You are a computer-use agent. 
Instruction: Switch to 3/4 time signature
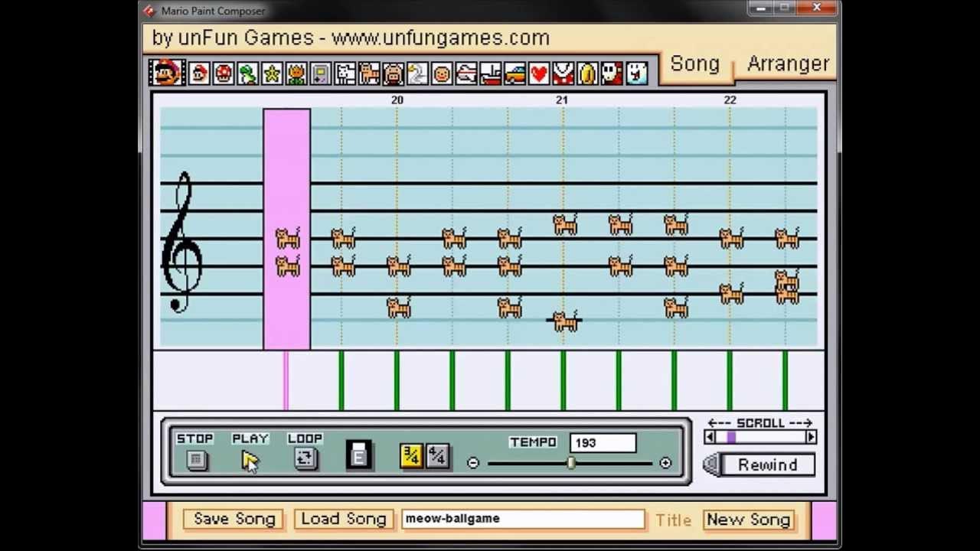pyautogui.click(x=411, y=456)
